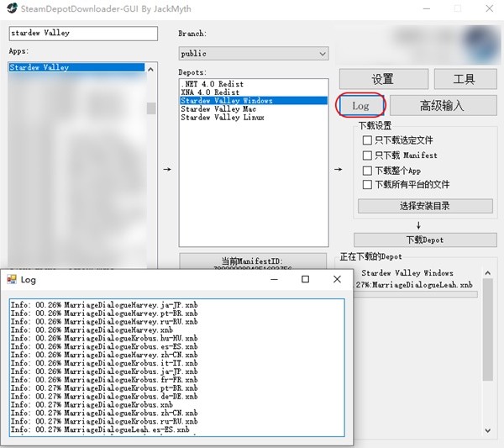The width and height of the screenshot is (504, 448).
Task: Enable 只下载 Manifest checkbox
Action: point(367,155)
